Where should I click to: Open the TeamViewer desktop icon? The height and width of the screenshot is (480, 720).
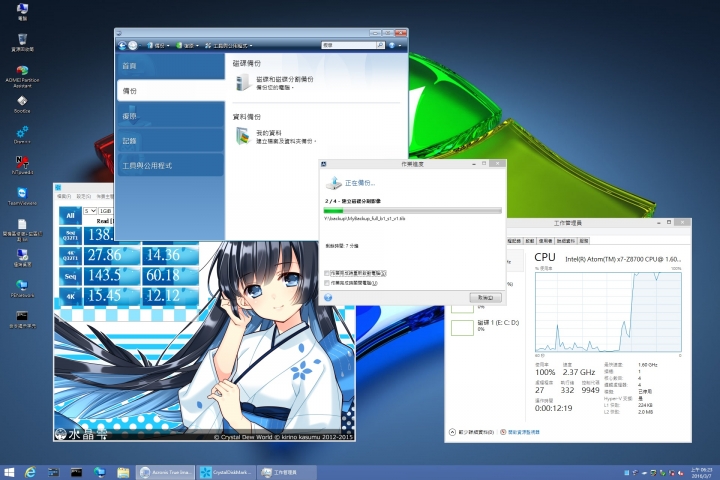click(x=22, y=196)
